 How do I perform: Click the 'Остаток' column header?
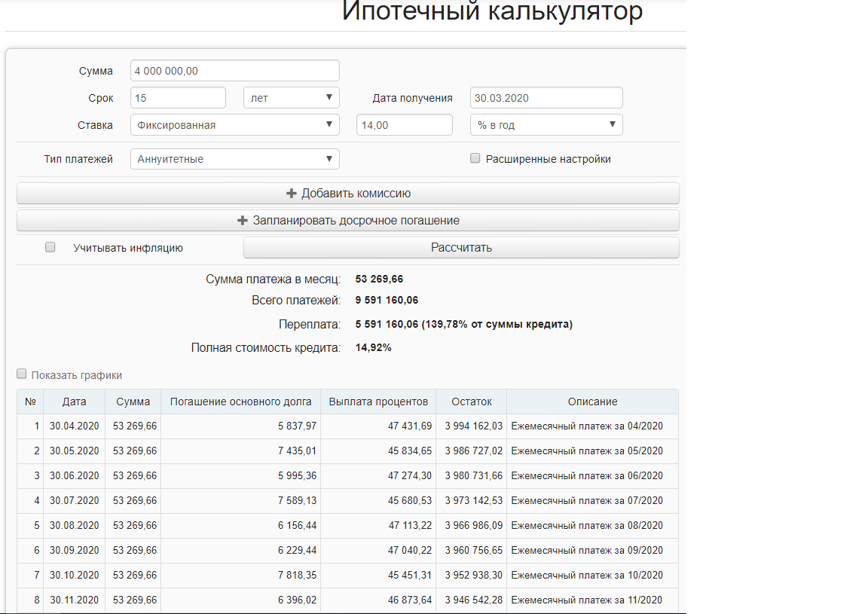[472, 402]
